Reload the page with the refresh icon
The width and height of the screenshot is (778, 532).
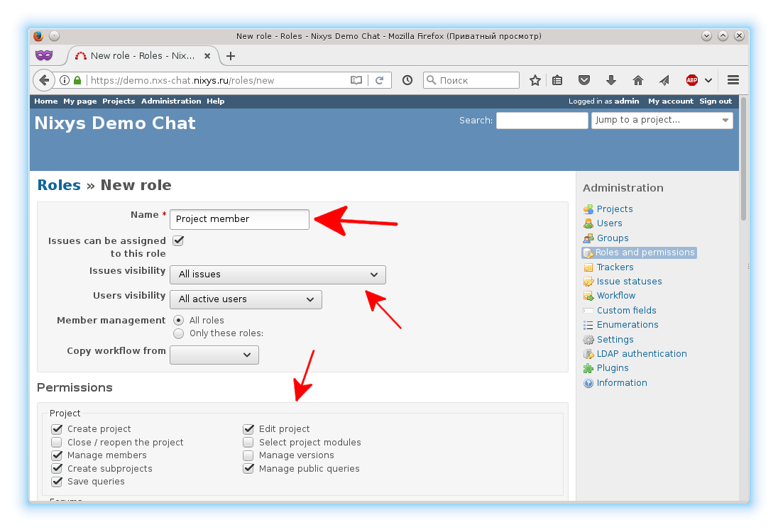[380, 80]
